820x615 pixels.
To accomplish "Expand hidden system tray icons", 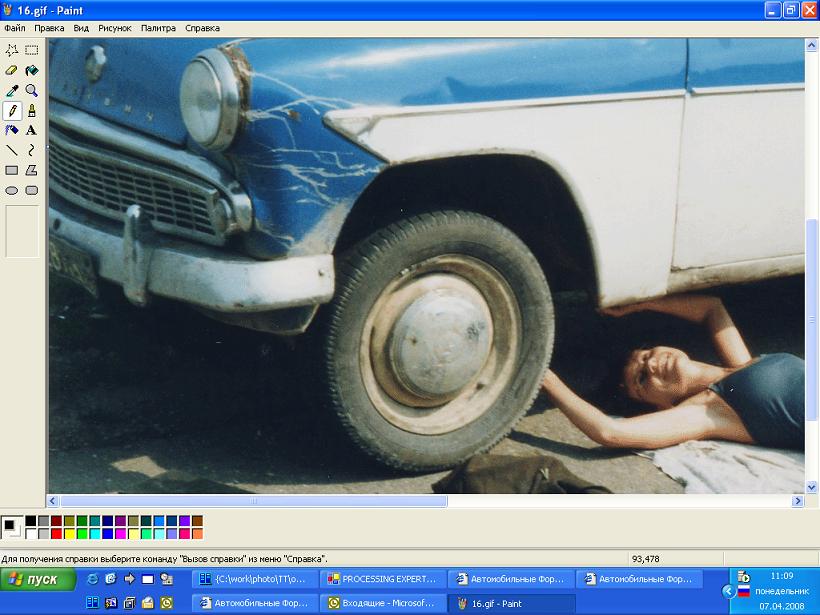I will (x=727, y=591).
